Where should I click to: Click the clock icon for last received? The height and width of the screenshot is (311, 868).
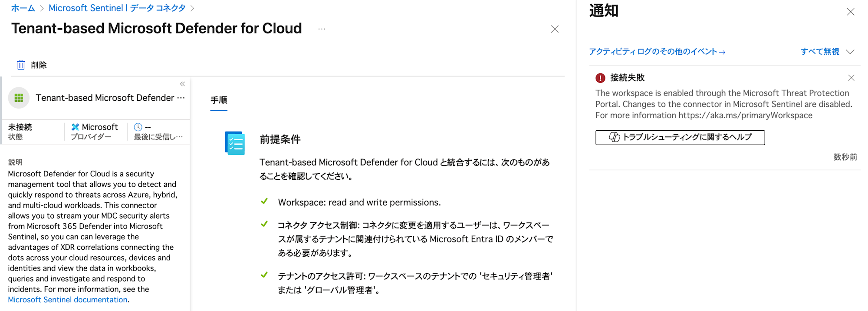138,127
